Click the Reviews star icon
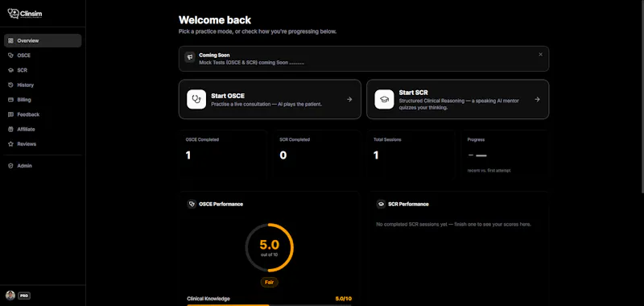 (10, 144)
